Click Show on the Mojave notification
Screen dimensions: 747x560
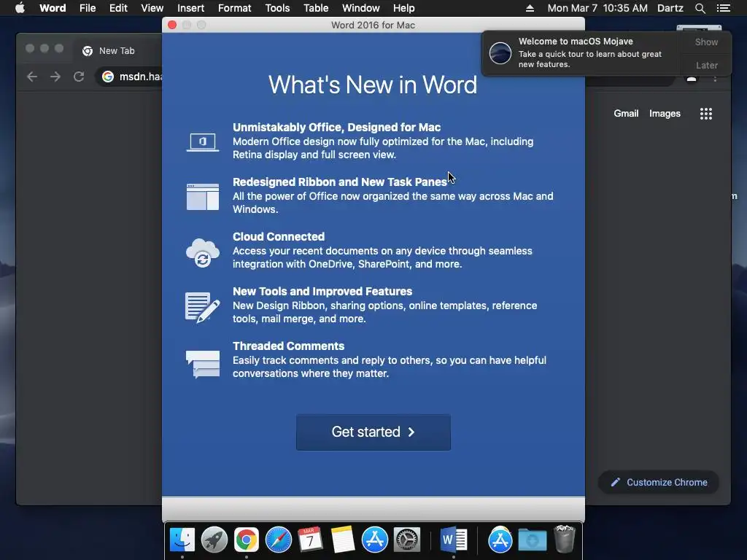[706, 42]
